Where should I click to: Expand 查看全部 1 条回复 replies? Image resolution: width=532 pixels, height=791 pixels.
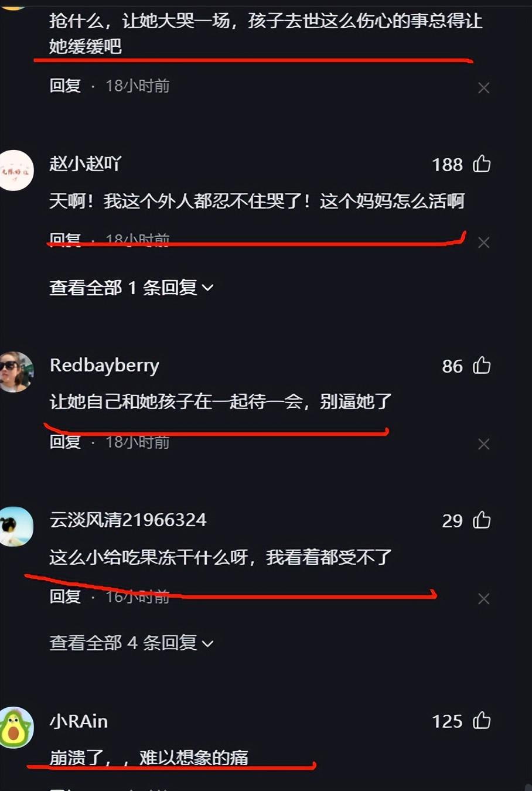tap(131, 288)
